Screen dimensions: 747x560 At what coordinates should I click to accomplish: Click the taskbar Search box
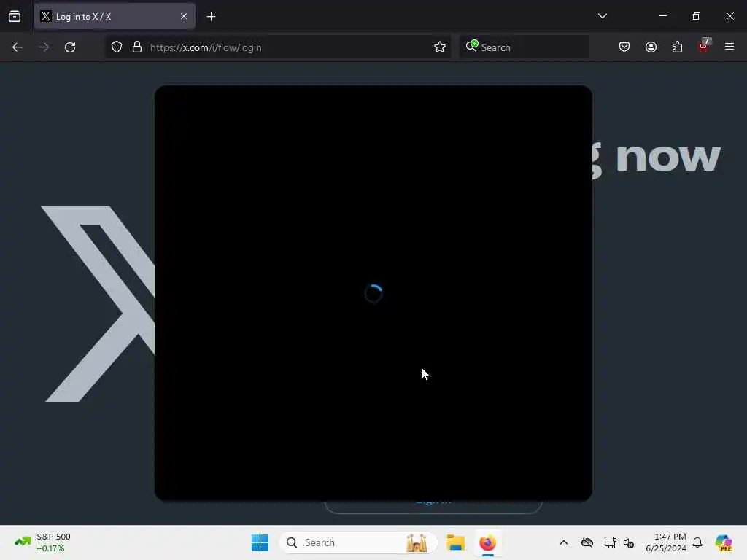(358, 542)
